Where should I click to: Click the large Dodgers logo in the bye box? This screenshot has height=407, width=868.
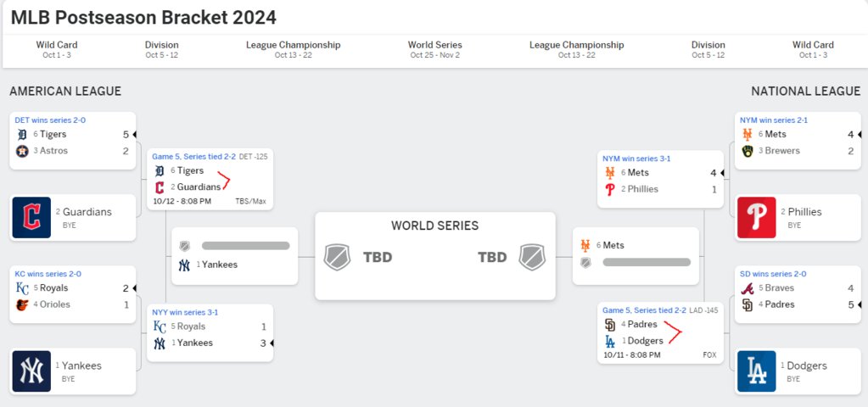click(757, 371)
